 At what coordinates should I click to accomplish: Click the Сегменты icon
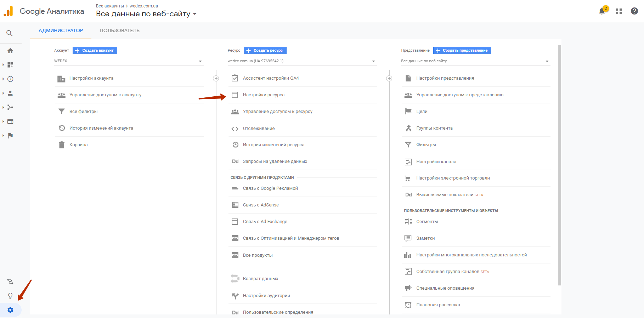tap(408, 222)
